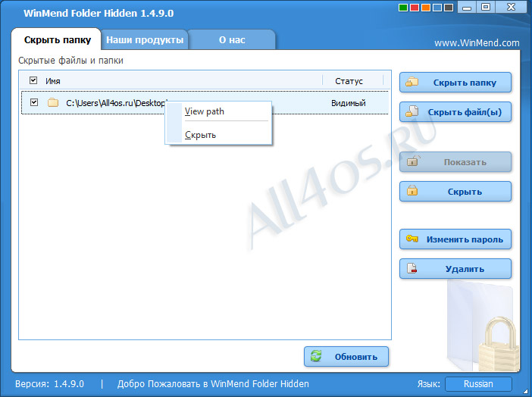Click the Удалить button

point(455,269)
